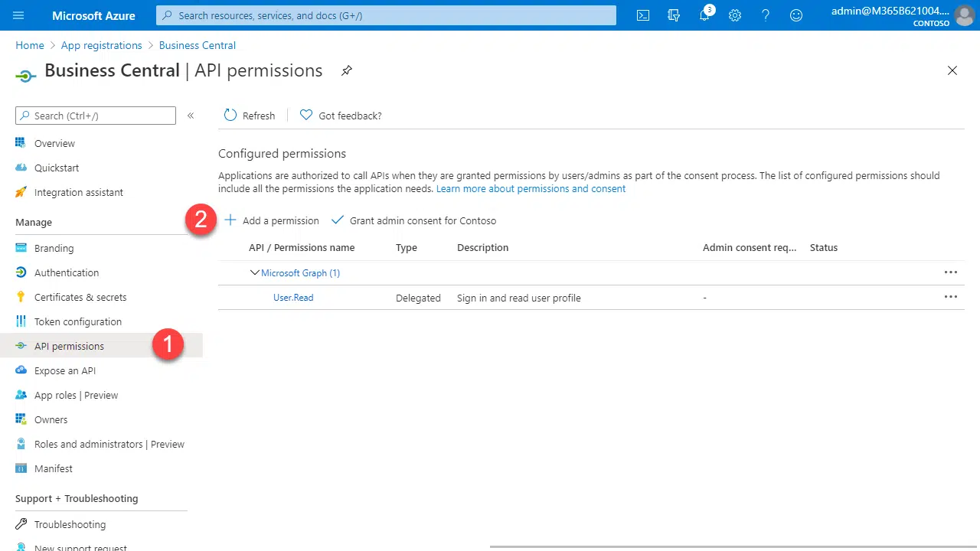The image size is (980, 551).
Task: Select Authentication in the Manage menu
Action: (67, 272)
